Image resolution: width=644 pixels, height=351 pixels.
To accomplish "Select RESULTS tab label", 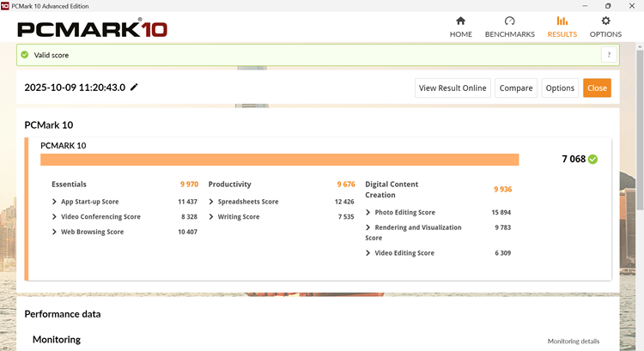I will 562,34.
